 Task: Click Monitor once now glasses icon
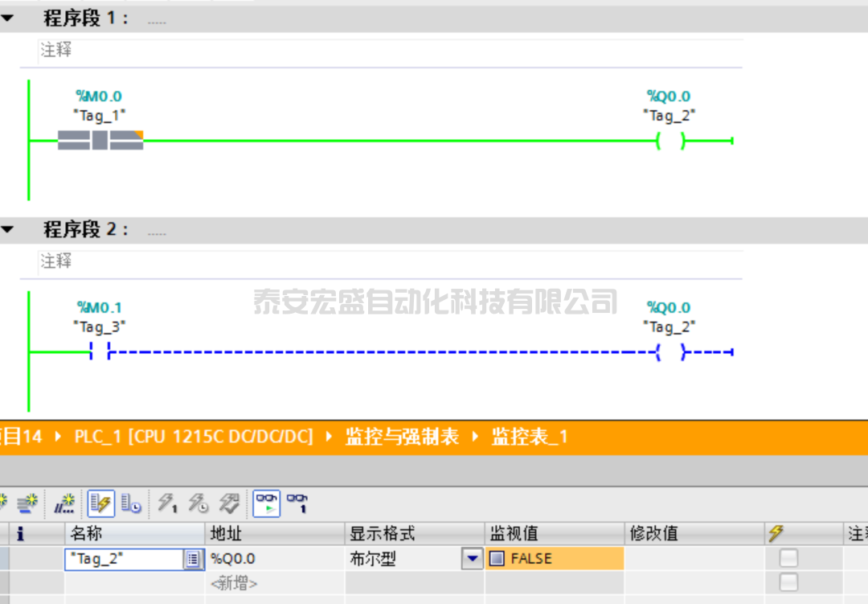click(x=298, y=503)
